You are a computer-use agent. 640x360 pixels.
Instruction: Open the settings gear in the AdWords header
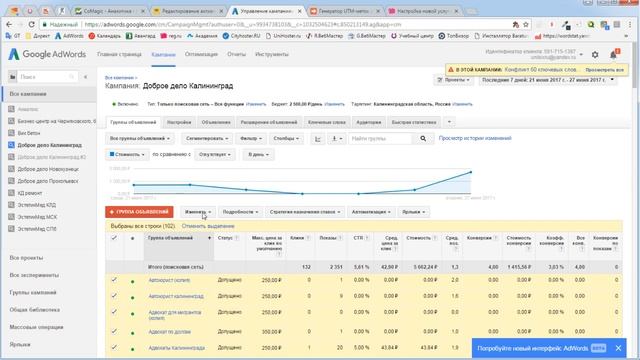point(595,54)
